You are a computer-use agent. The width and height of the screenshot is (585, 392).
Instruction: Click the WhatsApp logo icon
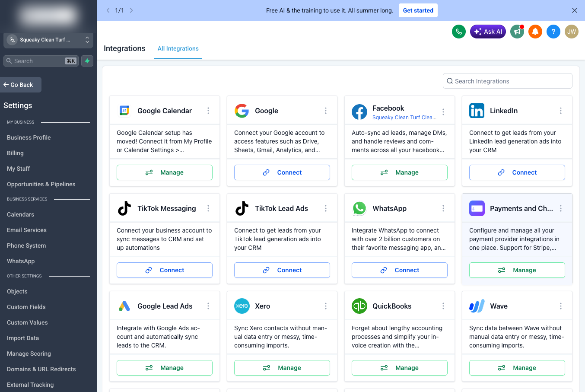(x=359, y=208)
